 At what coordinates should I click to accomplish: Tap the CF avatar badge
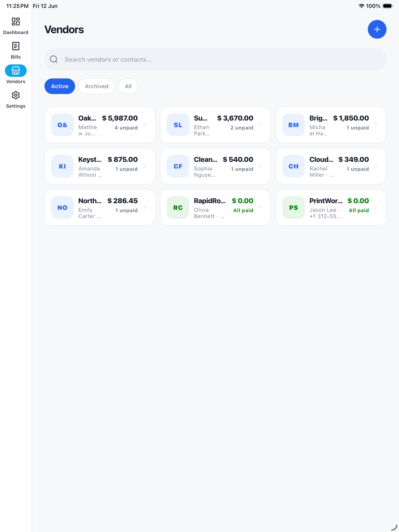[x=178, y=166]
